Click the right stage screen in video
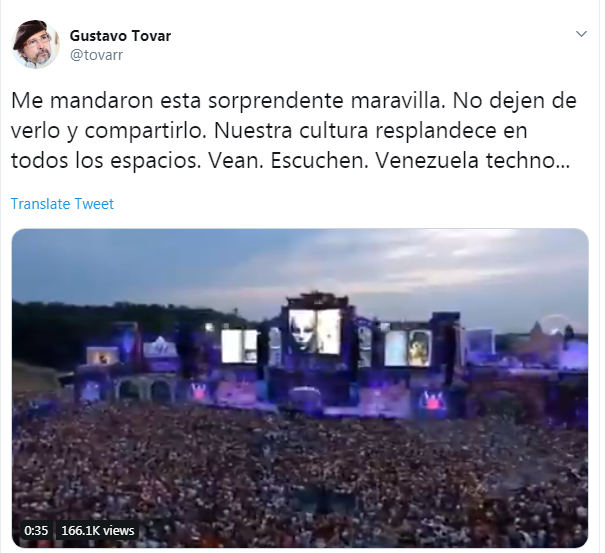Viewport: 605px width, 553px height. click(x=408, y=348)
